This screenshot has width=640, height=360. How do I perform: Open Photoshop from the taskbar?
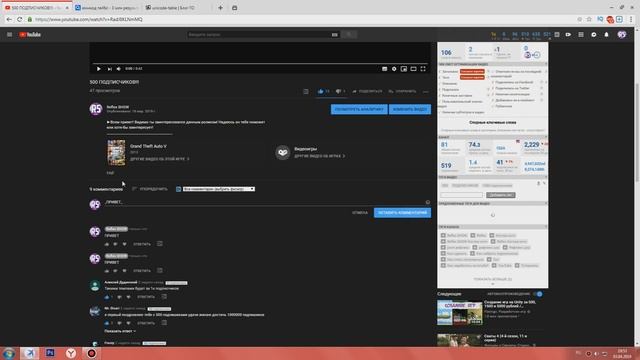coord(50,353)
